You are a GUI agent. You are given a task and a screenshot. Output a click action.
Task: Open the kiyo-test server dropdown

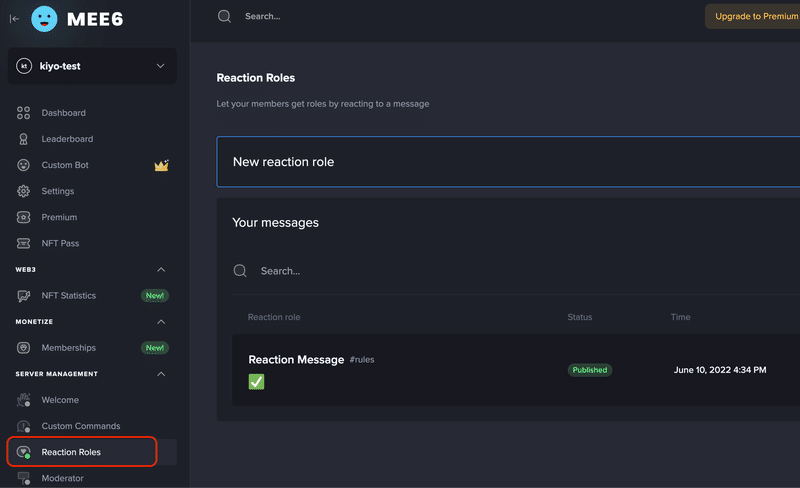click(x=92, y=66)
